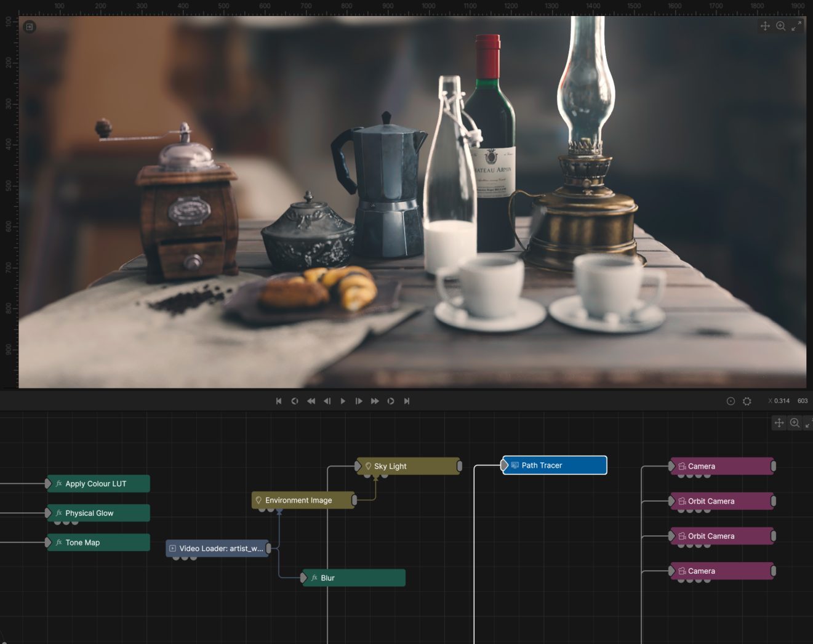The height and width of the screenshot is (644, 813).
Task: Jump to the first frame
Action: (279, 401)
